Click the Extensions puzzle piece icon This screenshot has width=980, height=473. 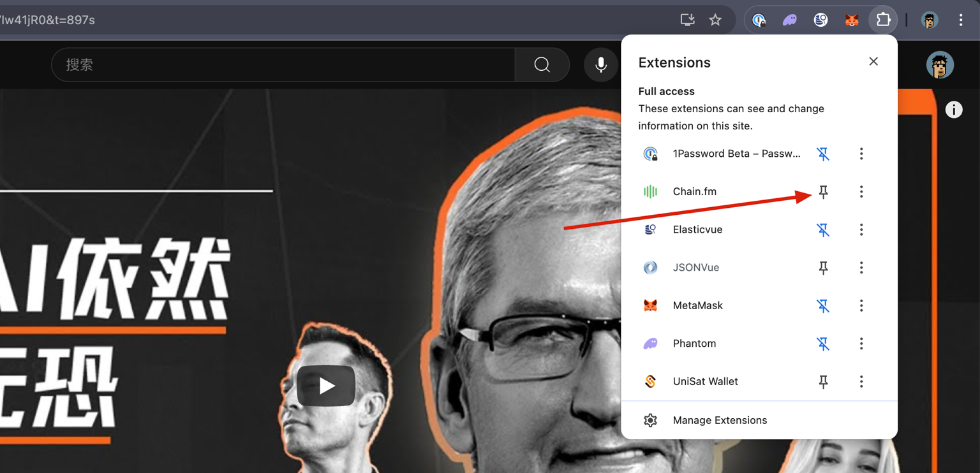883,20
